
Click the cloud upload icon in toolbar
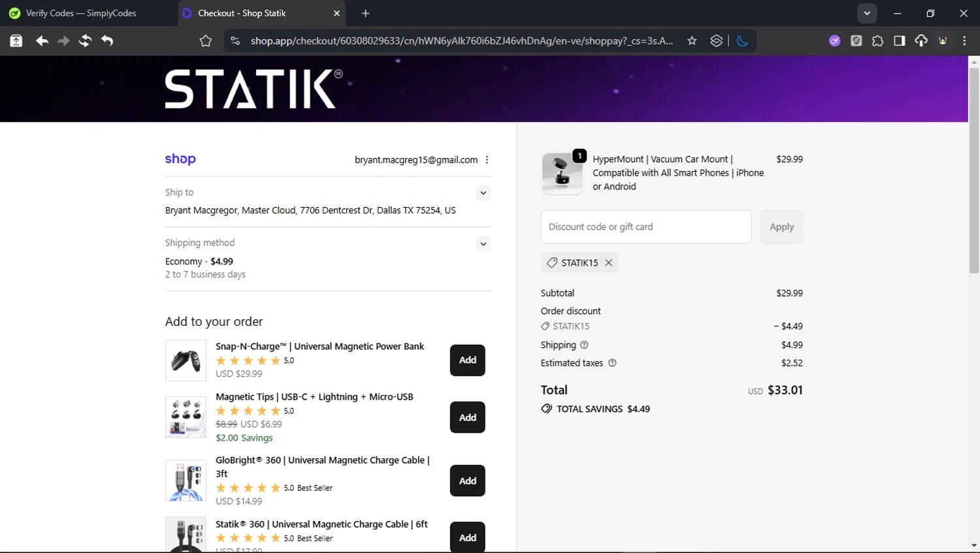click(921, 41)
